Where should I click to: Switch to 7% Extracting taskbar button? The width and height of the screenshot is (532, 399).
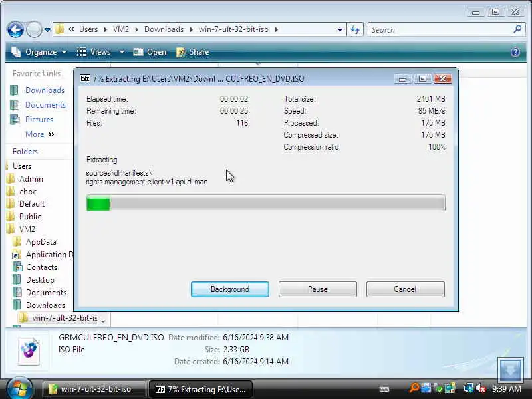[201, 389]
